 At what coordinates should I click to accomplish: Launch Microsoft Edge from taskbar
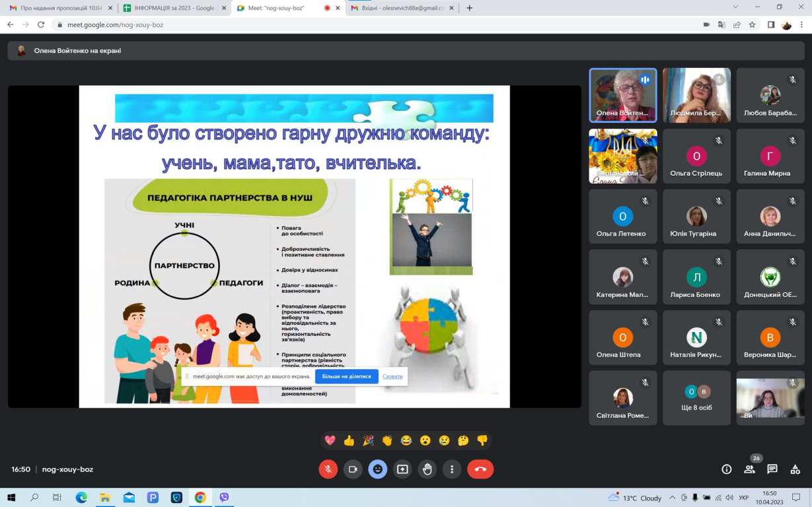pos(81,497)
